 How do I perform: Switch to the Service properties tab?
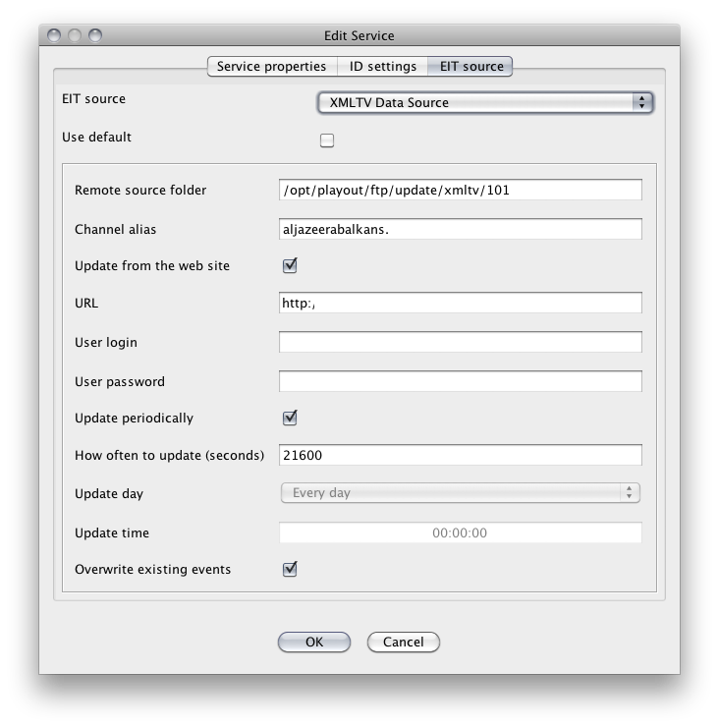[272, 67]
